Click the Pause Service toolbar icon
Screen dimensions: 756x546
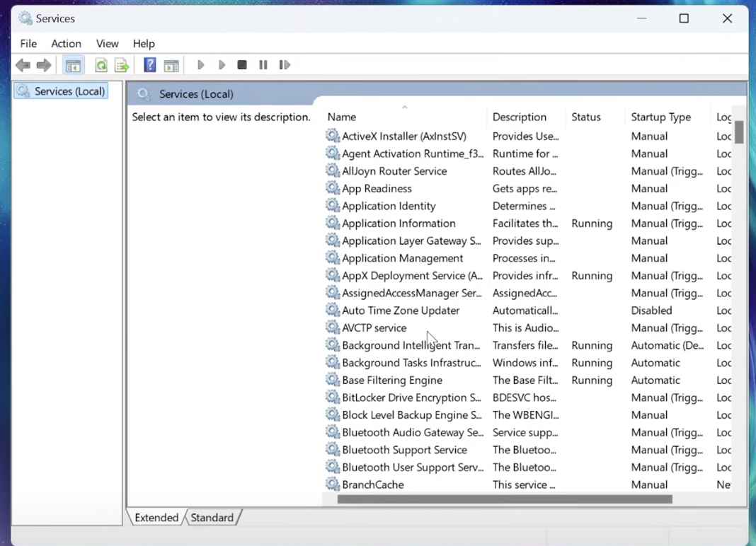click(x=263, y=64)
